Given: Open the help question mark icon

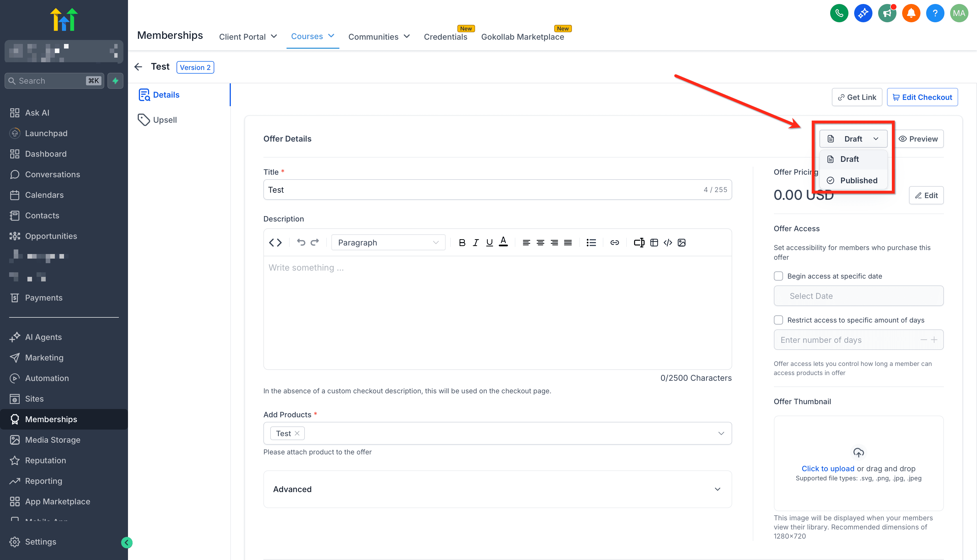Looking at the screenshot, I should click(935, 13).
